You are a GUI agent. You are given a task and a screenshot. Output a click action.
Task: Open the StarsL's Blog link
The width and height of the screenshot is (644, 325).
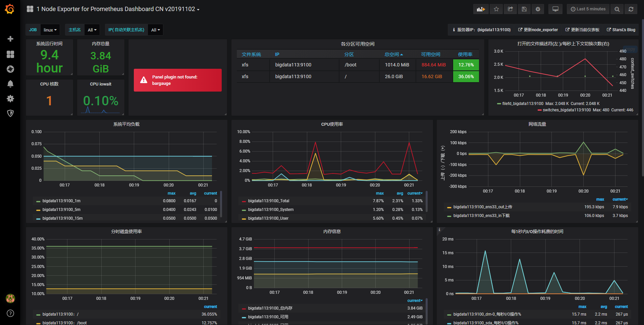point(621,30)
